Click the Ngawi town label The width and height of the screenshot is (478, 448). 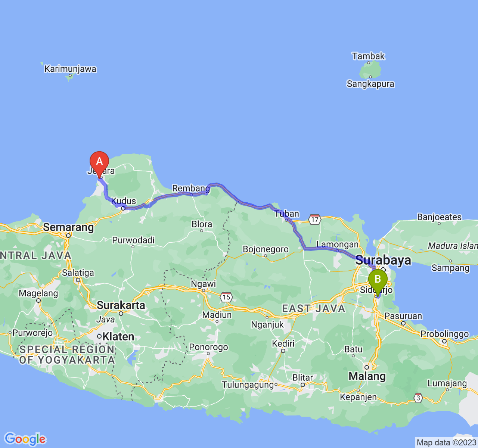pos(204,284)
